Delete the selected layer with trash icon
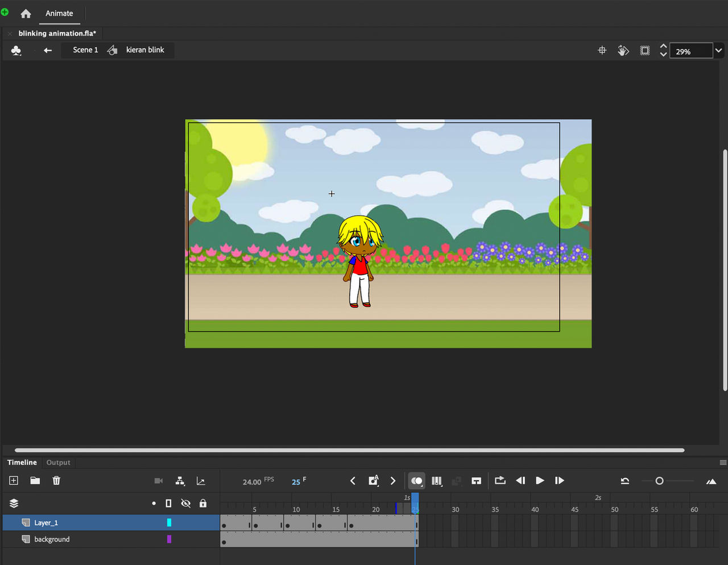The width and height of the screenshot is (728, 565). [x=56, y=481]
